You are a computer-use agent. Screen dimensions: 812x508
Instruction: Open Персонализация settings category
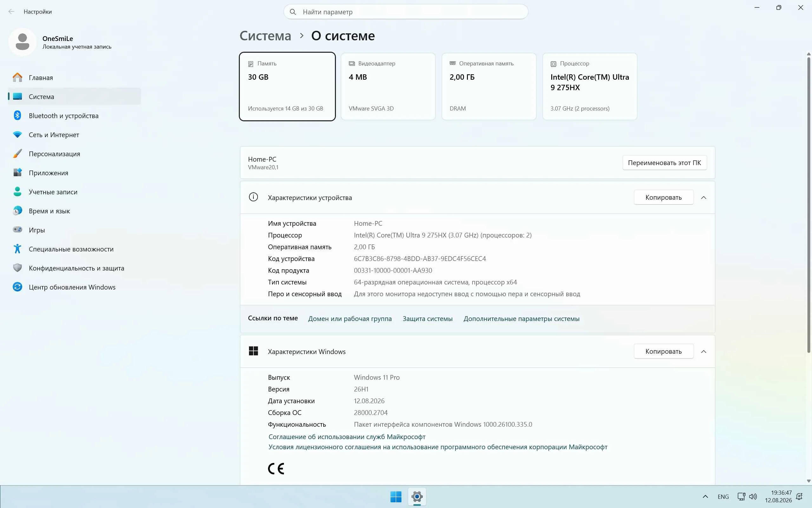[x=74, y=154]
